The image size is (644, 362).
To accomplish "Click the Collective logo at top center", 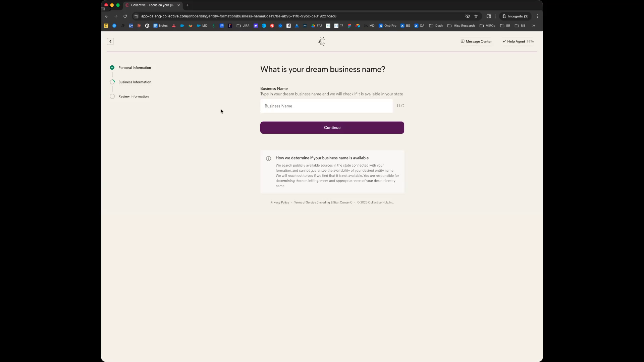I will [322, 41].
